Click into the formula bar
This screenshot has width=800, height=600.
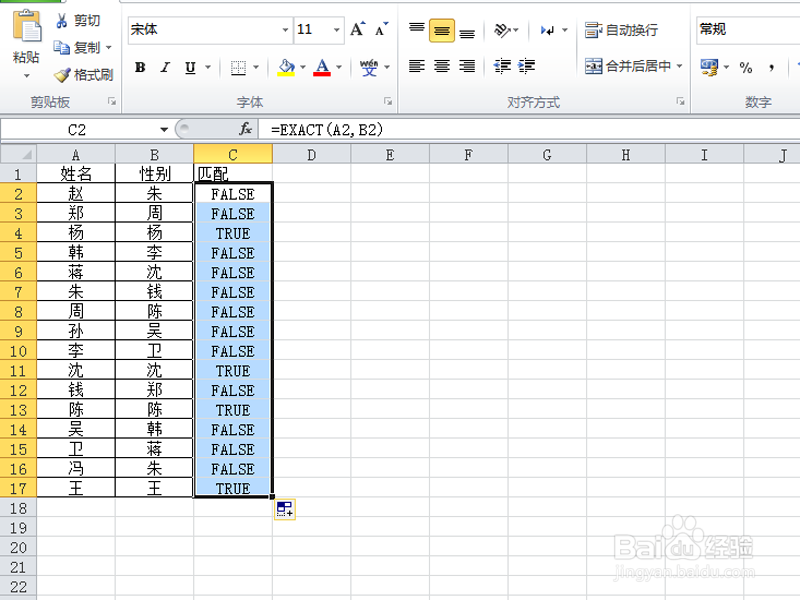click(529, 130)
